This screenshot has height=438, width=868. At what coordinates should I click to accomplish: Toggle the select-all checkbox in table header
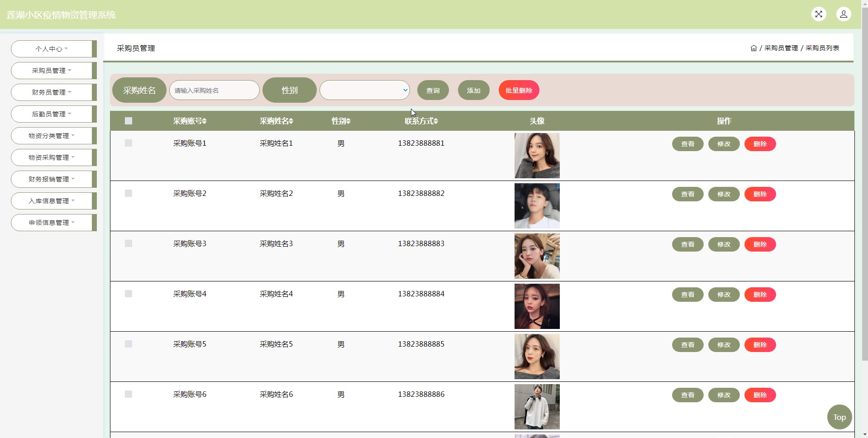[x=129, y=121]
